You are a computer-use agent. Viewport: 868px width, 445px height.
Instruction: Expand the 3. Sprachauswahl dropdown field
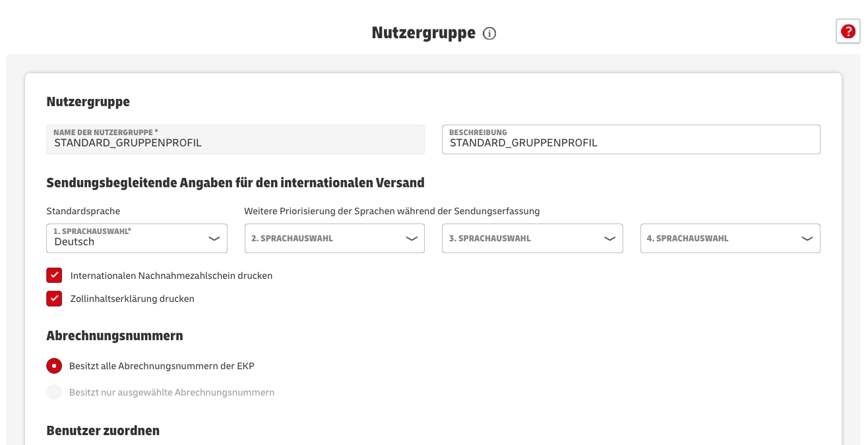pyautogui.click(x=521, y=239)
